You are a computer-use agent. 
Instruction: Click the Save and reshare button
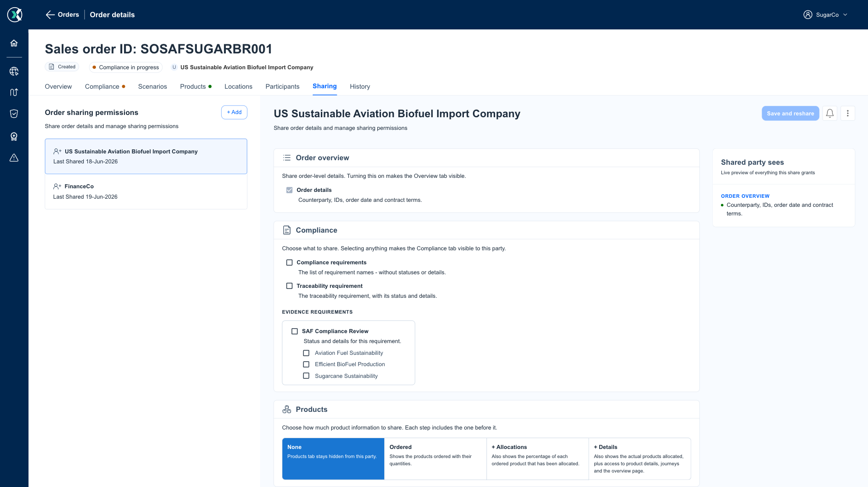(790, 114)
